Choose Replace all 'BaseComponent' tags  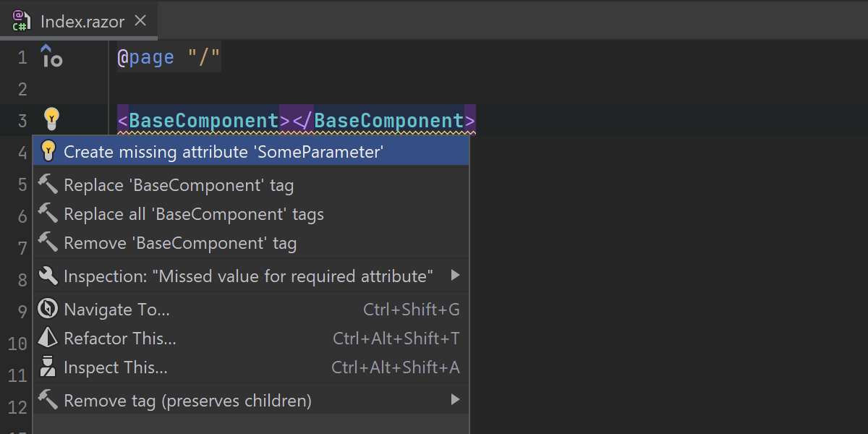(x=194, y=214)
